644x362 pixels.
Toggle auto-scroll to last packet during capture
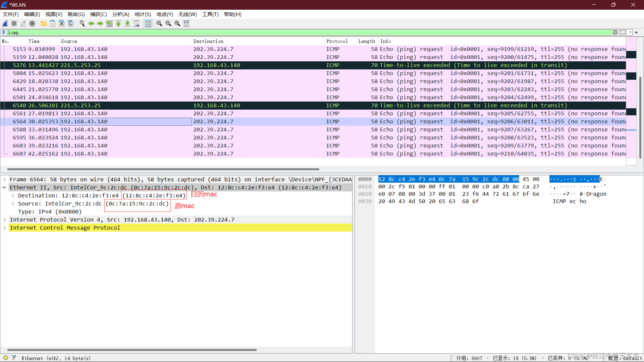pyautogui.click(x=137, y=23)
